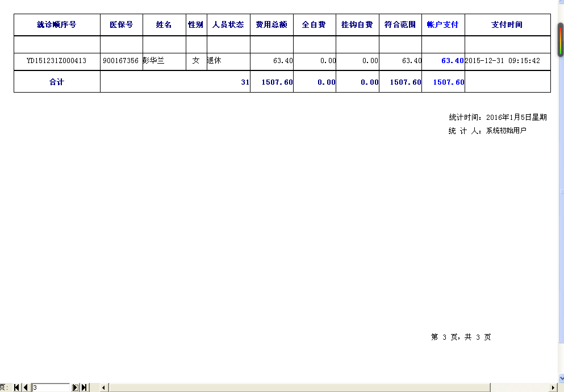Select visit number YD151231Z000413
Viewport: 564px width, 392px height.
[56, 61]
